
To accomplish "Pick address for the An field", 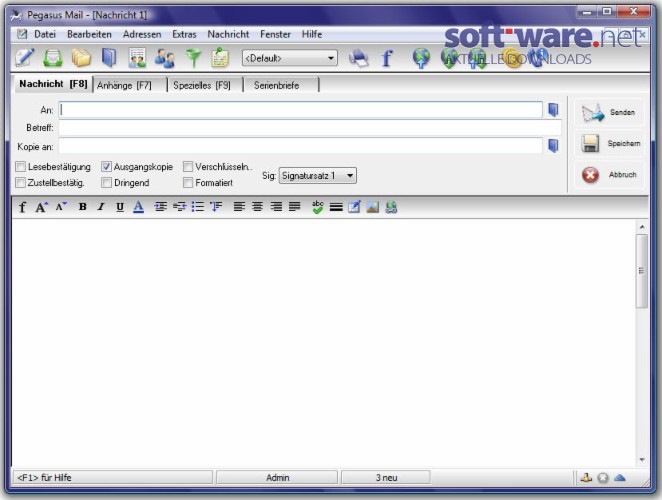I will click(553, 110).
